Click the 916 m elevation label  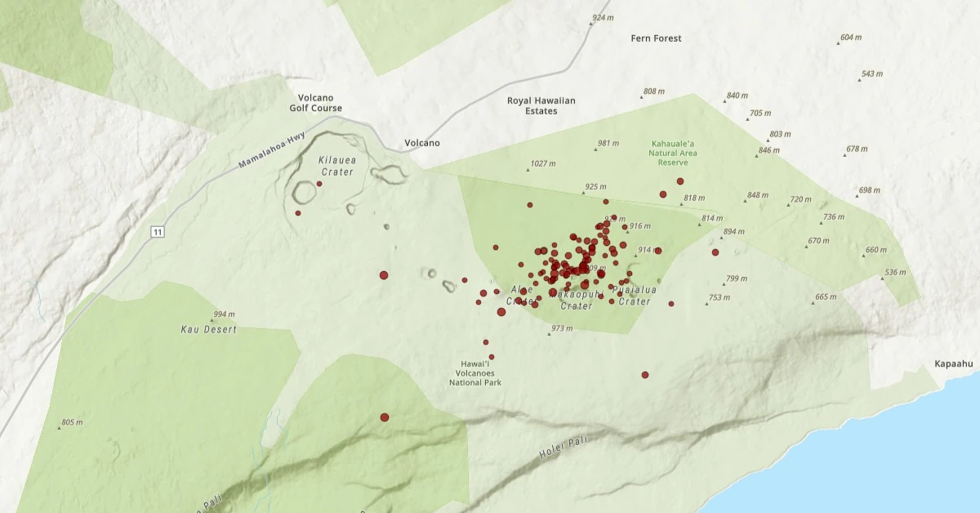click(640, 226)
